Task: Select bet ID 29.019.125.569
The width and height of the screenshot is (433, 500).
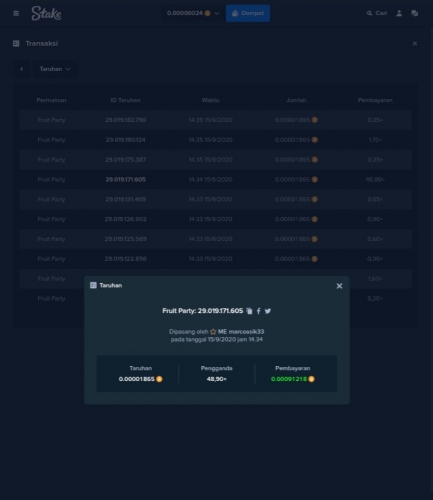Action: coord(126,239)
